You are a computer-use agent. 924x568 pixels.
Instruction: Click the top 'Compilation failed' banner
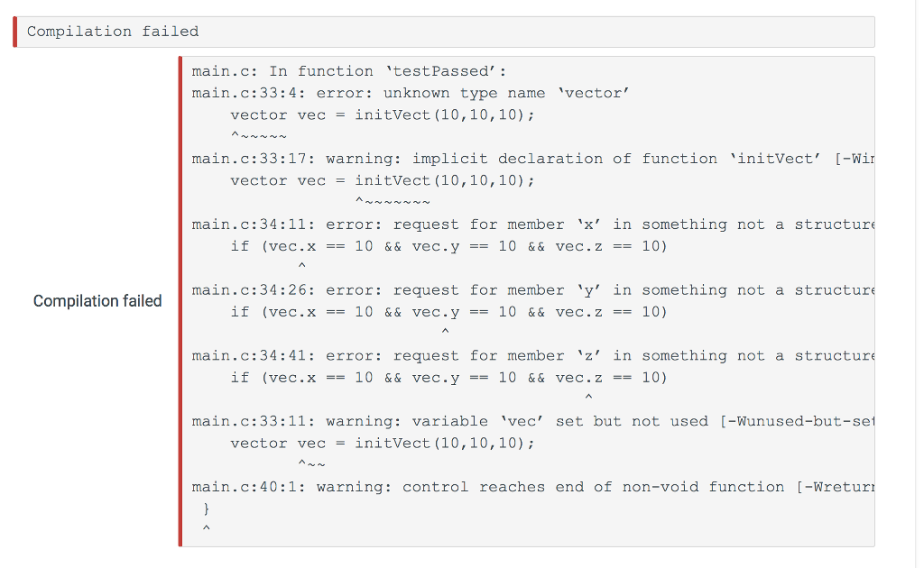[x=113, y=32]
